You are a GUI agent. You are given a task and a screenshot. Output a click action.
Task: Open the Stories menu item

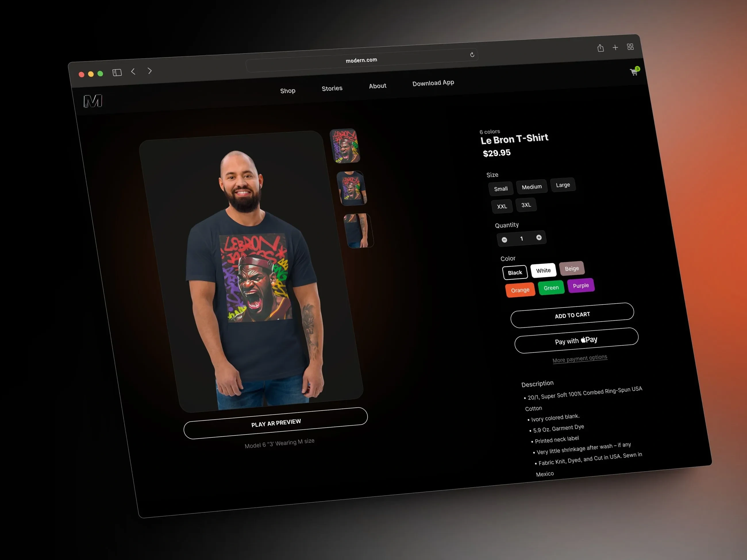[x=332, y=88]
